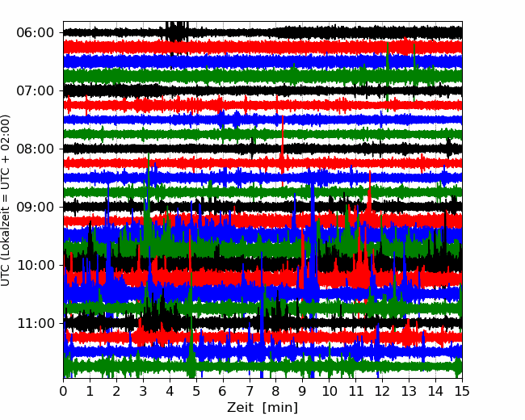Click the 11:00 time label
Screen dimensions: 525x420
click(x=36, y=324)
